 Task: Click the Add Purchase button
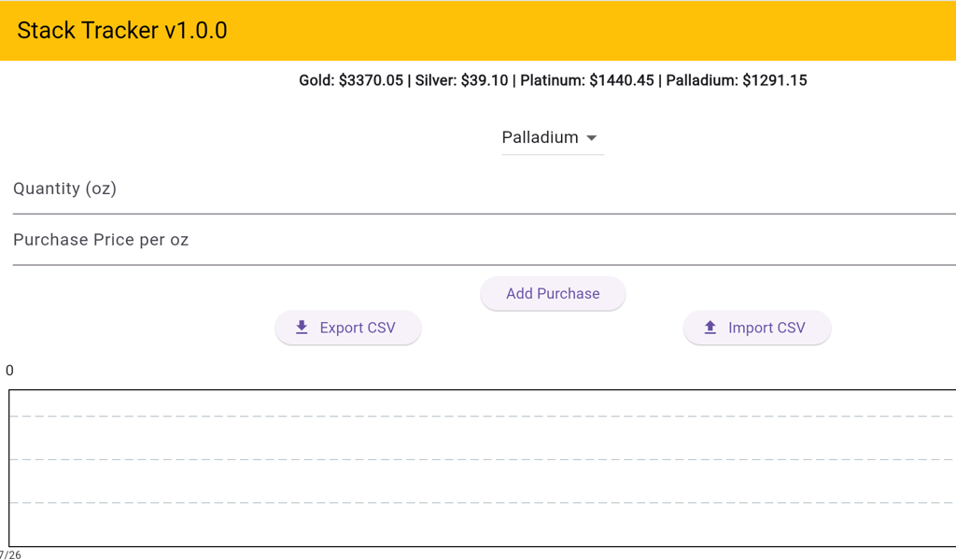(553, 294)
